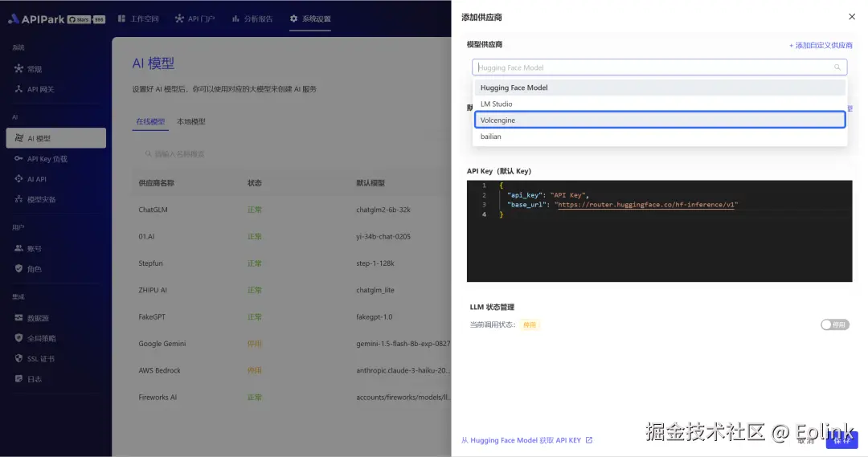This screenshot has height=457, width=868.
Task: Select Volcengine from provider list
Action: point(660,120)
